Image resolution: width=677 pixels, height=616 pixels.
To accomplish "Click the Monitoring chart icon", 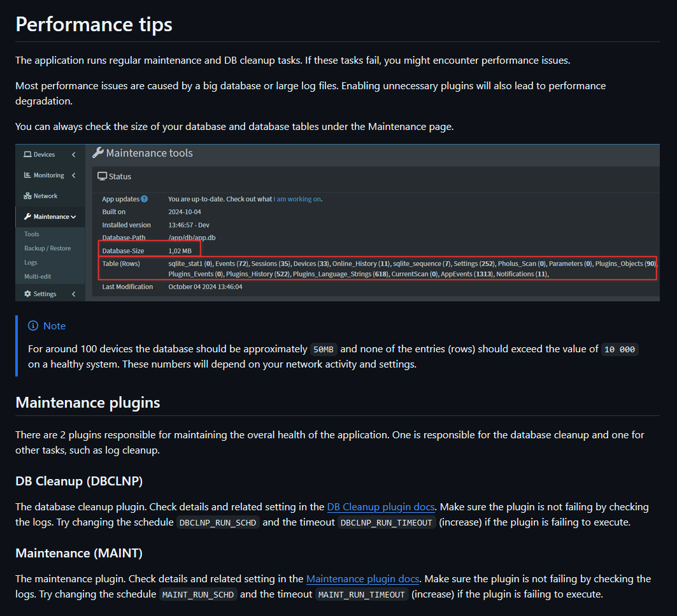I will click(x=27, y=175).
